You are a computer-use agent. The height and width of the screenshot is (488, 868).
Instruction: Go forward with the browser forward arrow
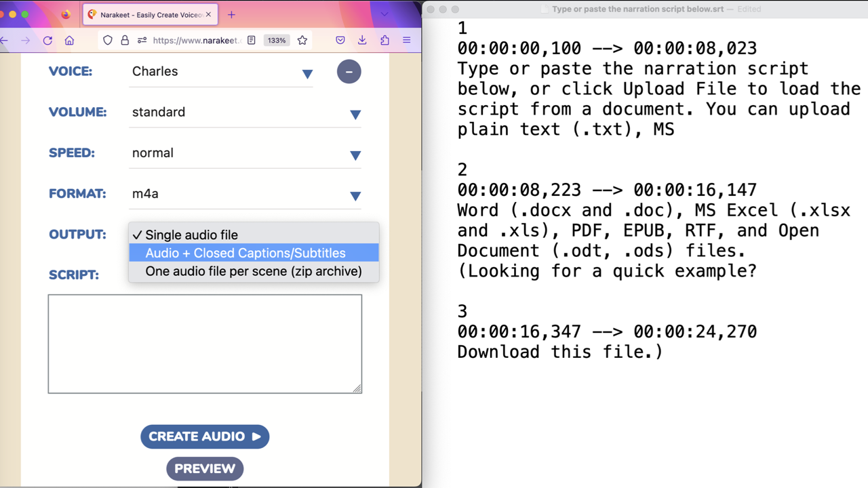tap(26, 40)
